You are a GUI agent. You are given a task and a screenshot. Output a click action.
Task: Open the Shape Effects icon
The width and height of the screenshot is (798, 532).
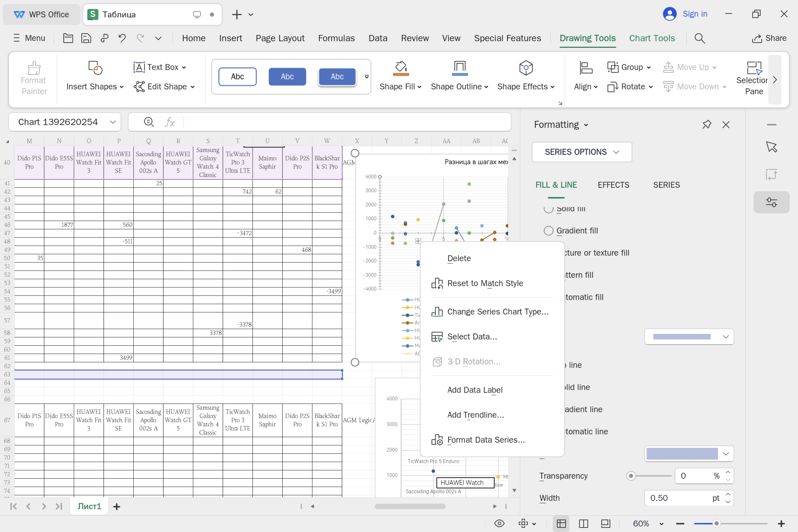click(526, 68)
